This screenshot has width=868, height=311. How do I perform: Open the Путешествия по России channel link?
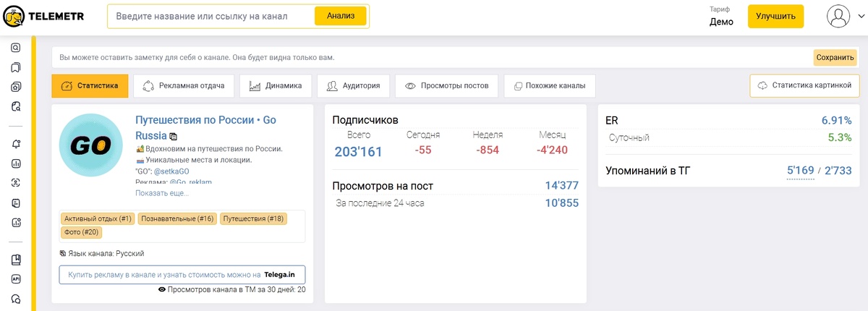(206, 127)
